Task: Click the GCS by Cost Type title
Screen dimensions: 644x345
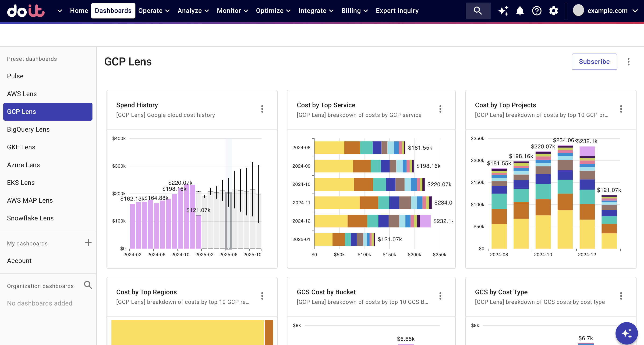Action: [x=501, y=292]
